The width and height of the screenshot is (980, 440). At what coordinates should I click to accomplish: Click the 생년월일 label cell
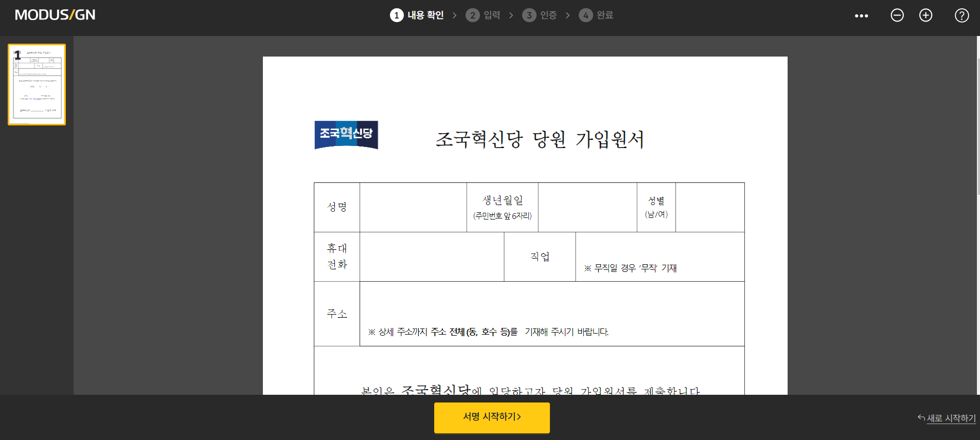point(503,207)
